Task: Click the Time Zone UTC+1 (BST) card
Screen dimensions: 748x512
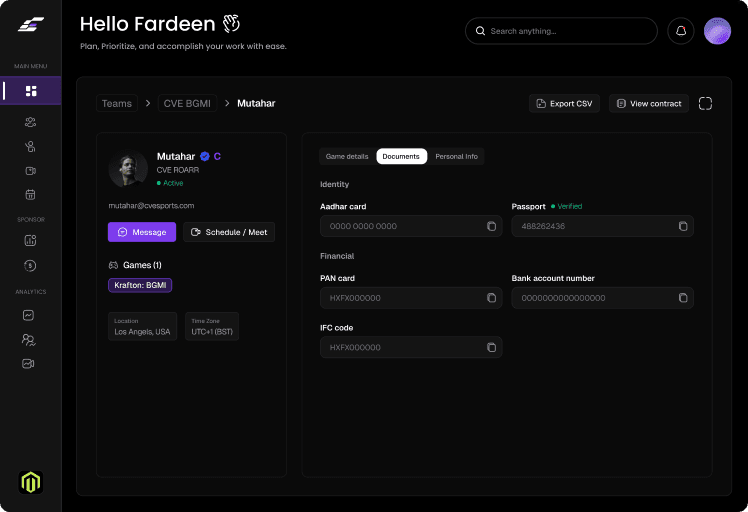Action: coord(212,326)
